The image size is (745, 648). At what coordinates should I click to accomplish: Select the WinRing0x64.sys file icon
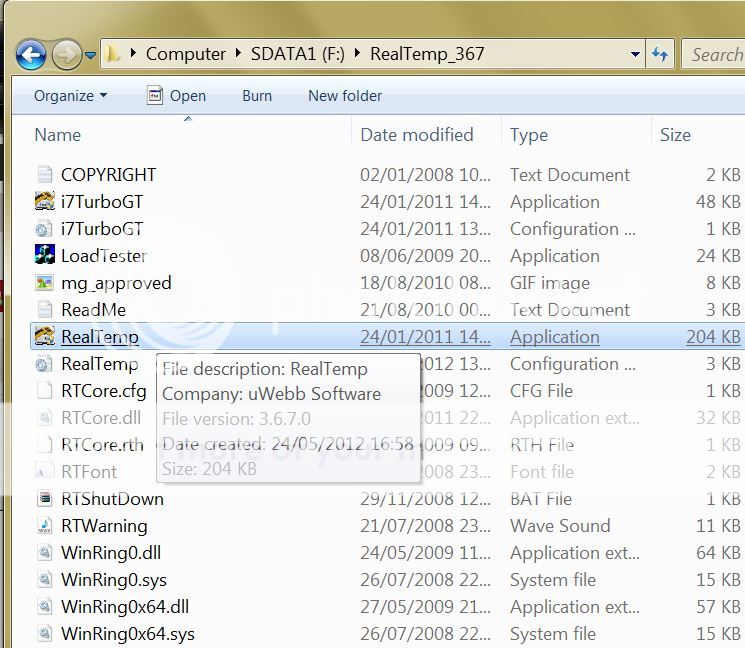(45, 634)
